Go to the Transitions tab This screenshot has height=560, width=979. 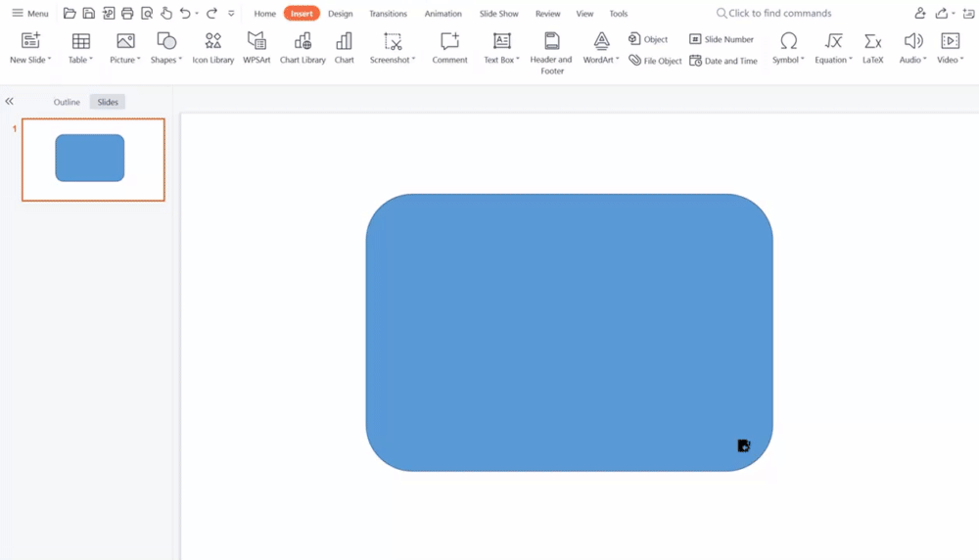point(388,13)
